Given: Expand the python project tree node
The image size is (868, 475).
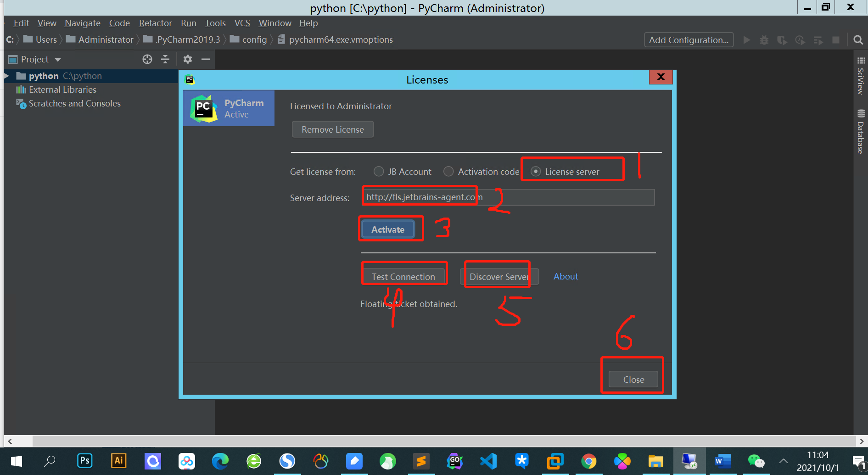Looking at the screenshot, I should click(7, 76).
